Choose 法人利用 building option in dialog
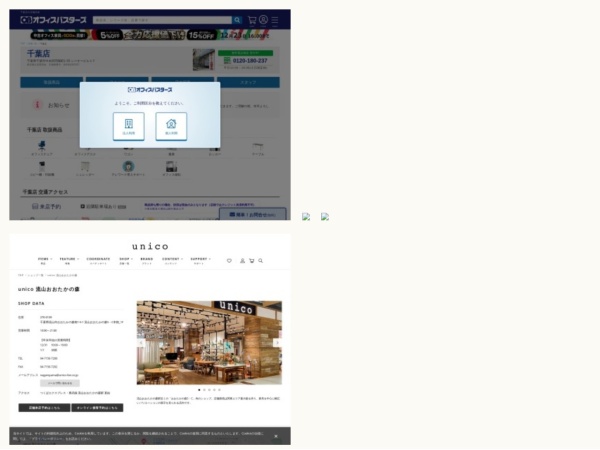Viewport: 600px width, 450px height. pos(129,126)
